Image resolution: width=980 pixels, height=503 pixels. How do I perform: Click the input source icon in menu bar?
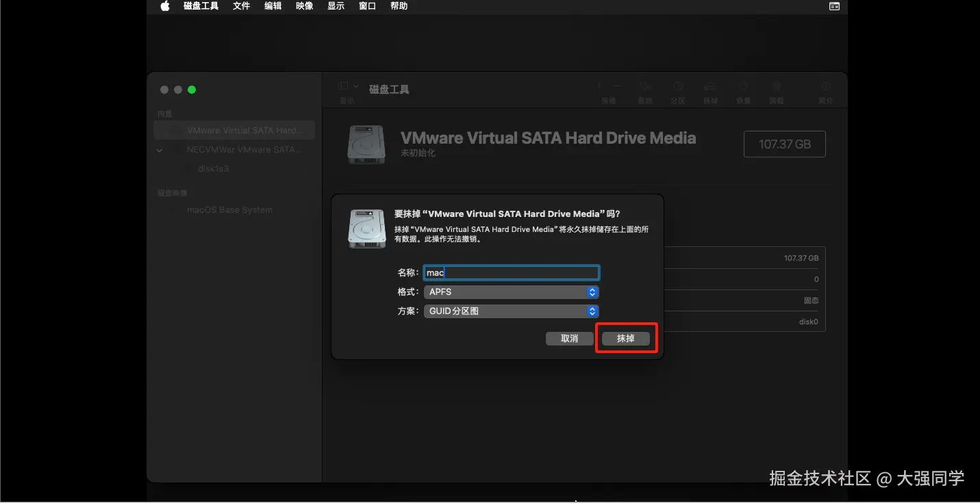(834, 6)
